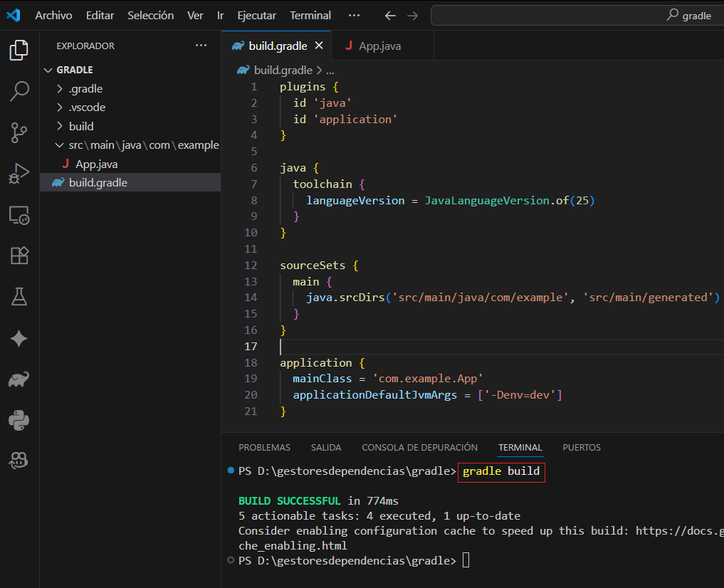
Task: Open the Terminal menu
Action: [x=310, y=16]
